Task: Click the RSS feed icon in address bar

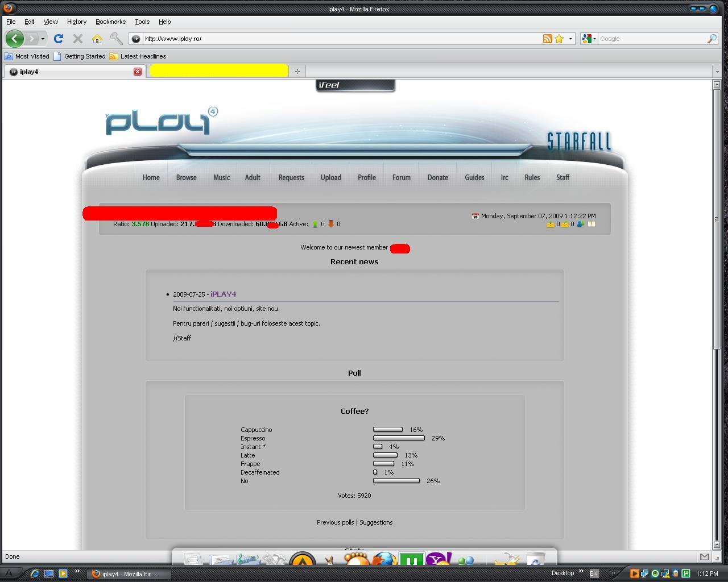Action: click(x=547, y=39)
